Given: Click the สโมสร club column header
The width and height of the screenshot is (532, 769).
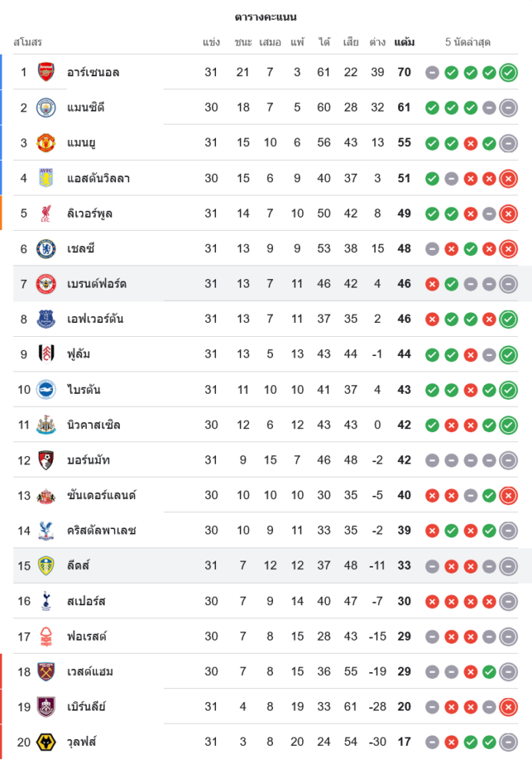Looking at the screenshot, I should point(28,42).
